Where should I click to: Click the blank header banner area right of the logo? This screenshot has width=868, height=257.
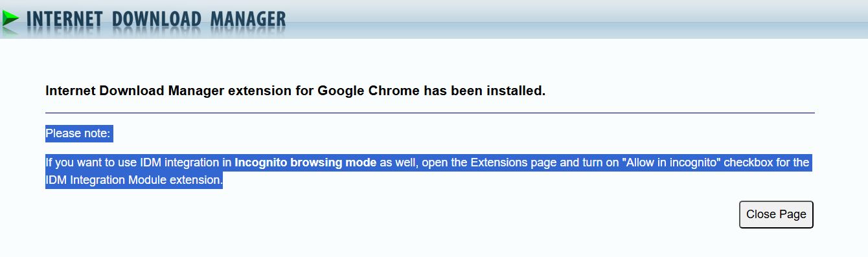click(577, 19)
